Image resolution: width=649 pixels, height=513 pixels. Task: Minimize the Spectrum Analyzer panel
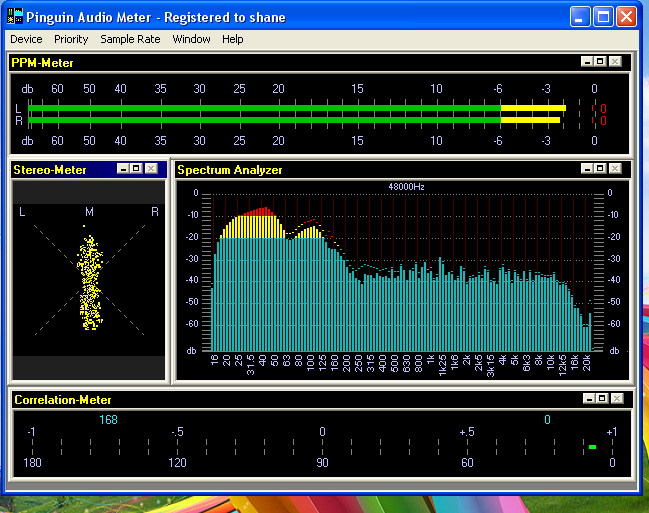585,169
